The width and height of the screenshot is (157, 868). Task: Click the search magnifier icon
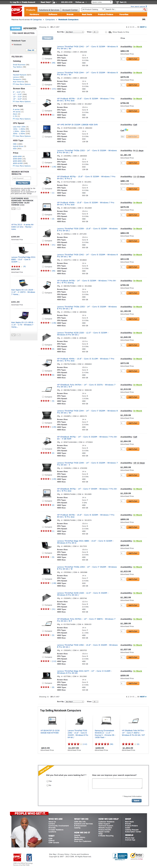click(145, 9)
